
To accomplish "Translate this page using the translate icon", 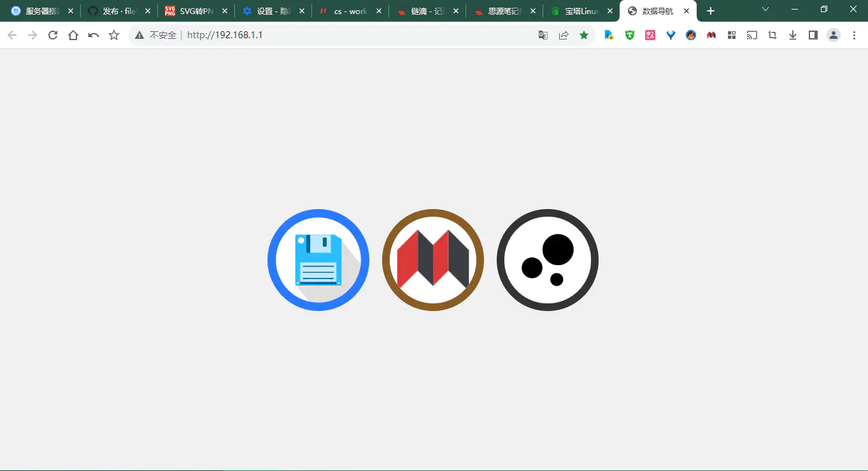I will pos(543,35).
